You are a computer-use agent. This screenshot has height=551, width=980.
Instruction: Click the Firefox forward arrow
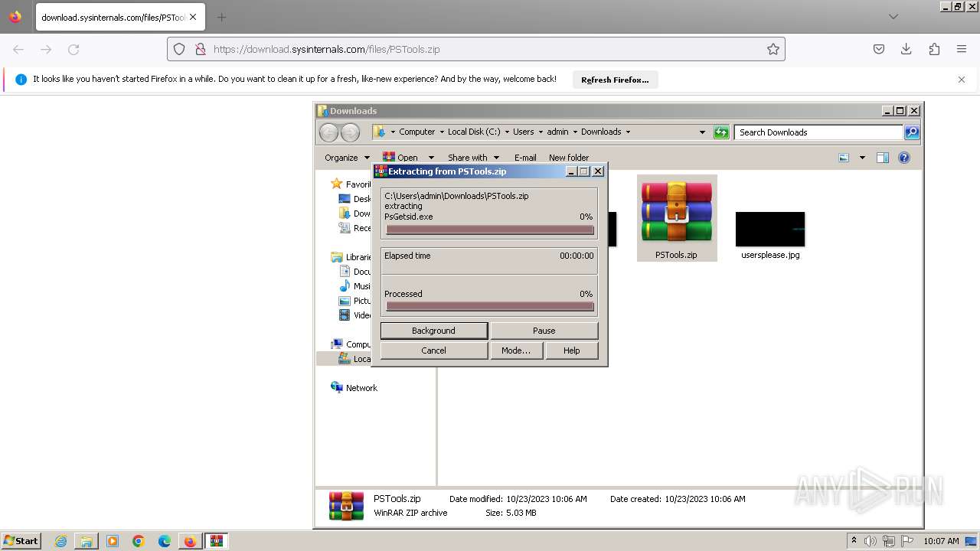(46, 49)
